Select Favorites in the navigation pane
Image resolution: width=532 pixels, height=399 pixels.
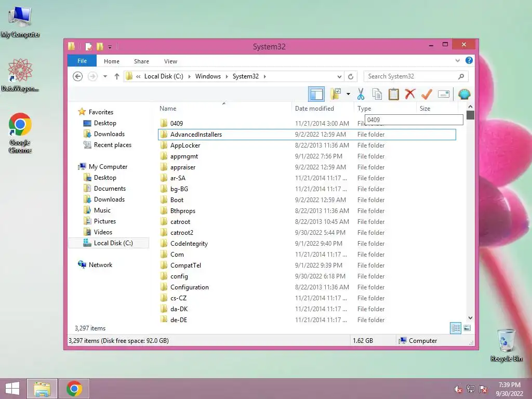(101, 112)
